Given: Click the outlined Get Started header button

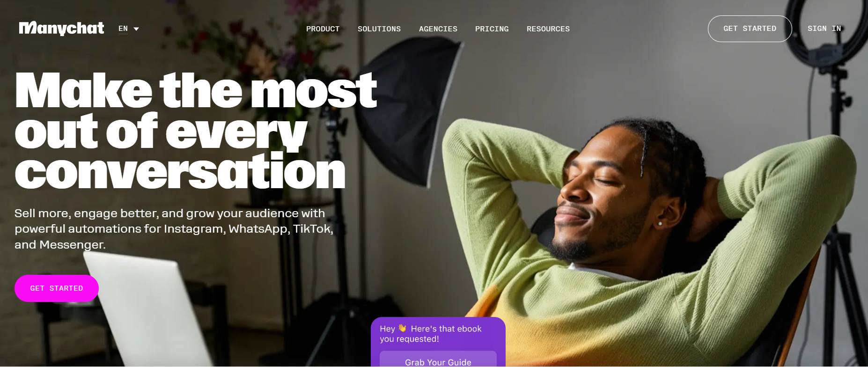Looking at the screenshot, I should pyautogui.click(x=750, y=29).
